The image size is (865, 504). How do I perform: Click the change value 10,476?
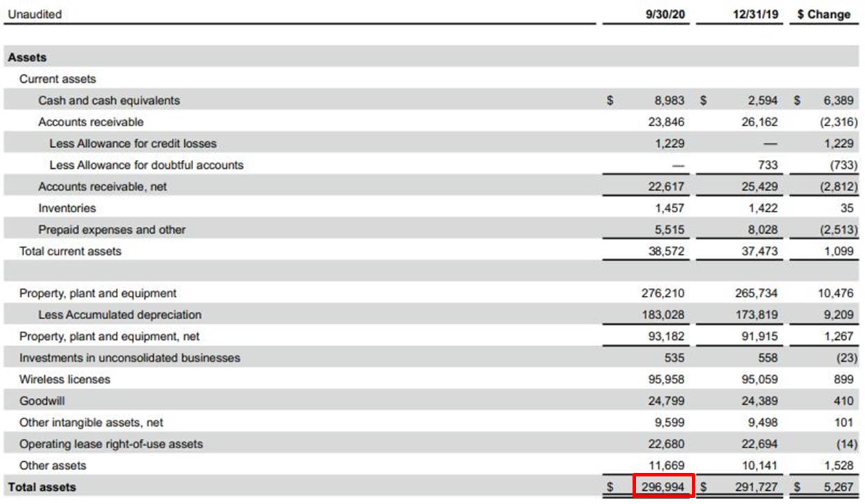[835, 293]
